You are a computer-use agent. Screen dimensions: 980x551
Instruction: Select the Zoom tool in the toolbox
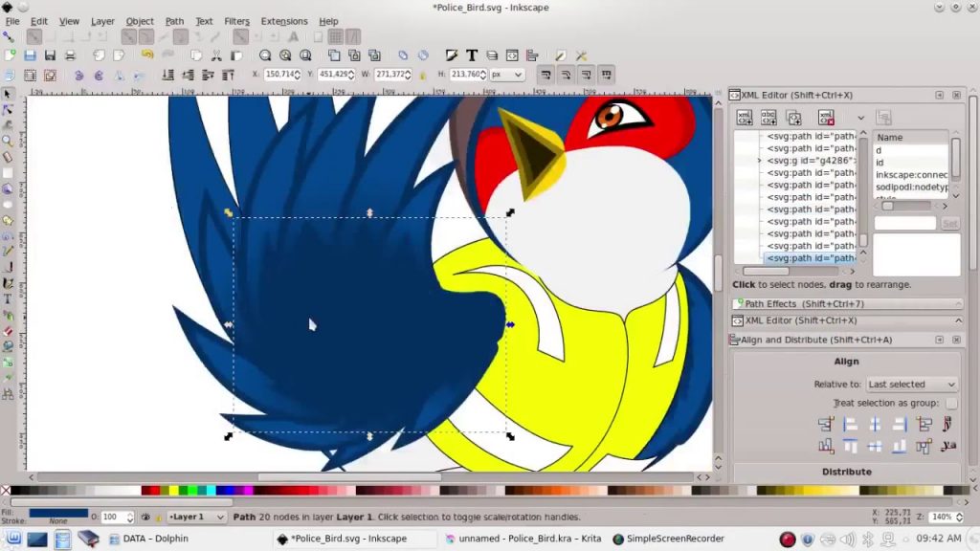pyautogui.click(x=8, y=141)
